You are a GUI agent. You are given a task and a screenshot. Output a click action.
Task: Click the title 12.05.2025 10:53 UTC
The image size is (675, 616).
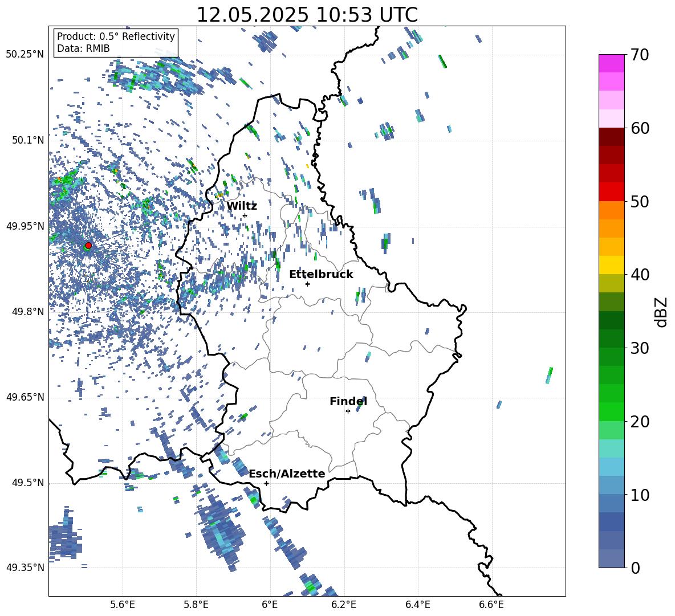[307, 15]
